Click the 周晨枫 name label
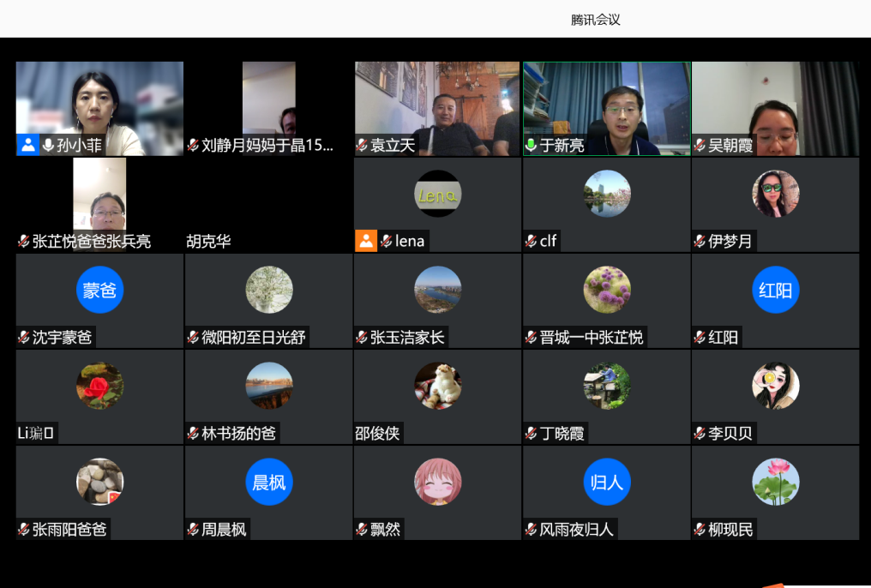Screen dimensions: 871x588 pos(224,529)
